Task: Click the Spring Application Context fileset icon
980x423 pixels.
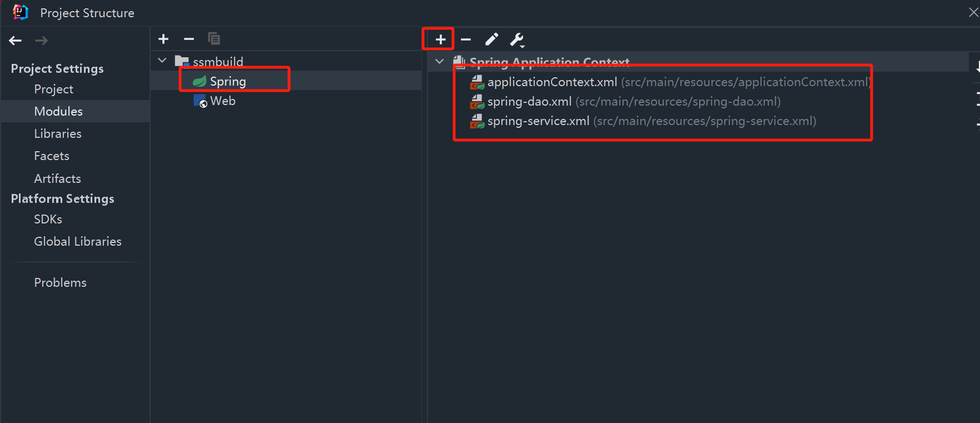Action: pyautogui.click(x=459, y=61)
